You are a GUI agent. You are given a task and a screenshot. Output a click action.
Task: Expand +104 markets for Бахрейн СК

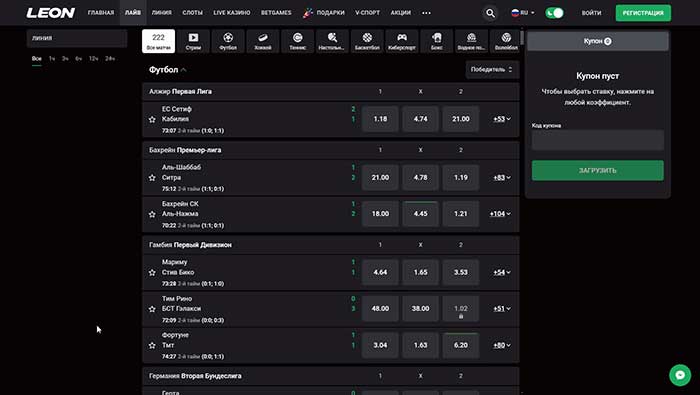point(500,214)
